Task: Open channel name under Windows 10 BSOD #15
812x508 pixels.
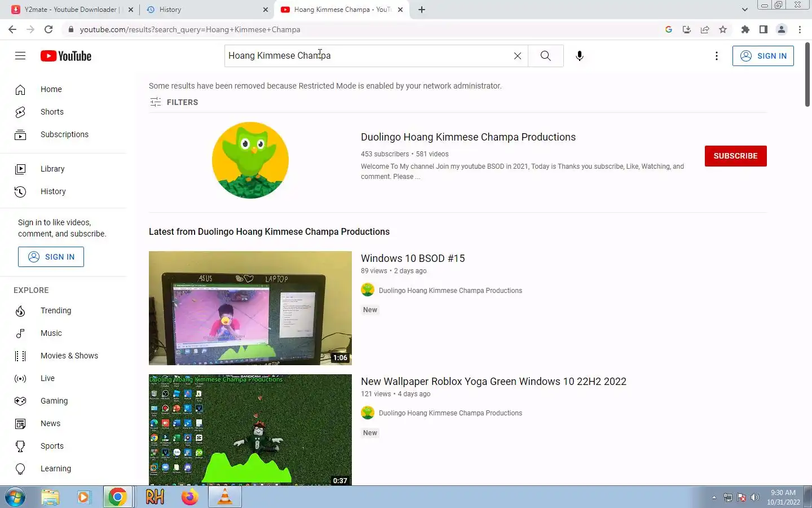Action: tap(451, 291)
